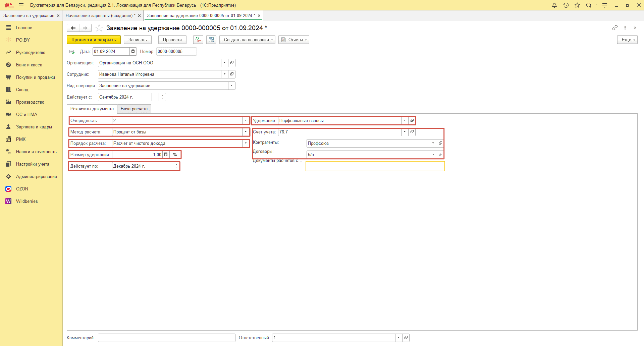Viewport: 644px width, 346px height.
Task: Open Создать на основании menu
Action: (x=247, y=40)
